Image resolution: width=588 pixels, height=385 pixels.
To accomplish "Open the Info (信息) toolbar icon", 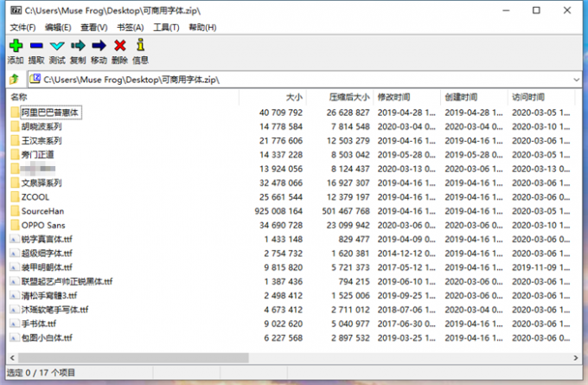I will (141, 45).
